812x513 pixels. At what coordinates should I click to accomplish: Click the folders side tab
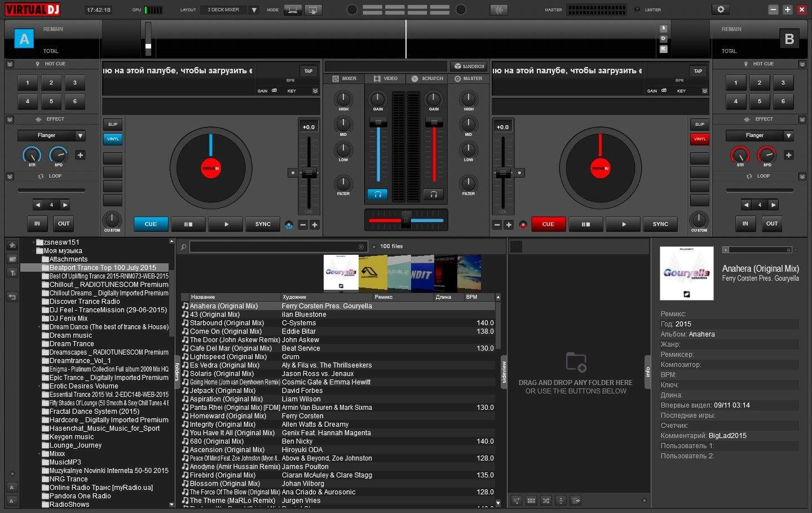(x=176, y=372)
